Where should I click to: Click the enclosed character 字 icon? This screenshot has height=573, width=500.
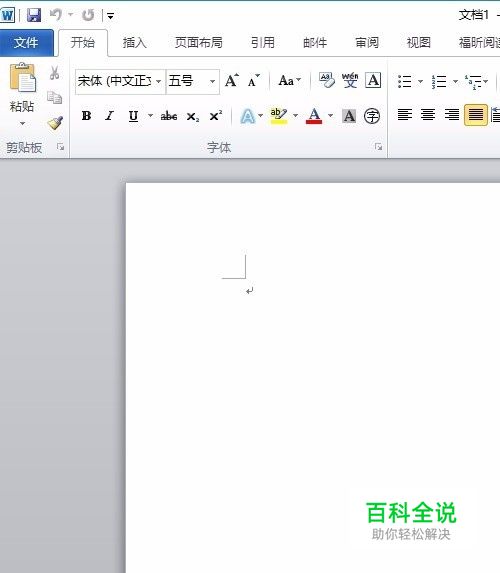pyautogui.click(x=372, y=116)
